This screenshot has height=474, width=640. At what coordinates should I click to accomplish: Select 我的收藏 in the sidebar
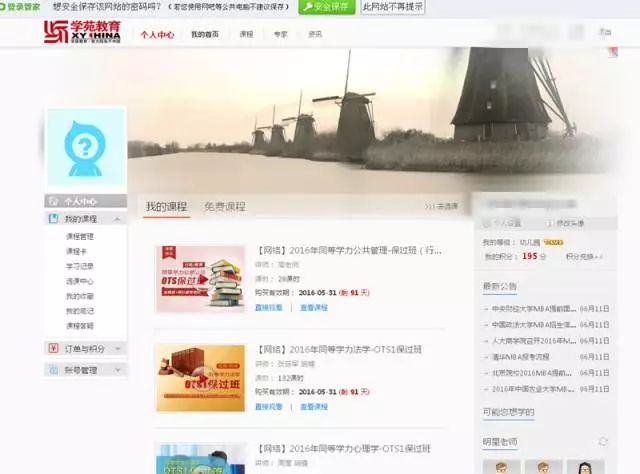80,296
